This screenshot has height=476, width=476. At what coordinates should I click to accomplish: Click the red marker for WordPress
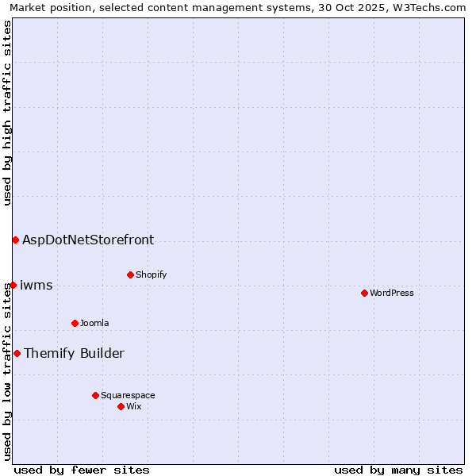tap(364, 293)
